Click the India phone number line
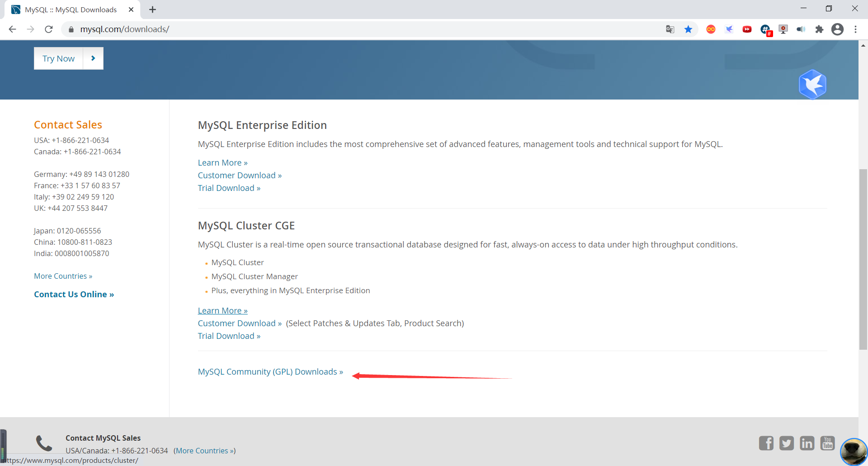The image size is (868, 466). point(71,254)
